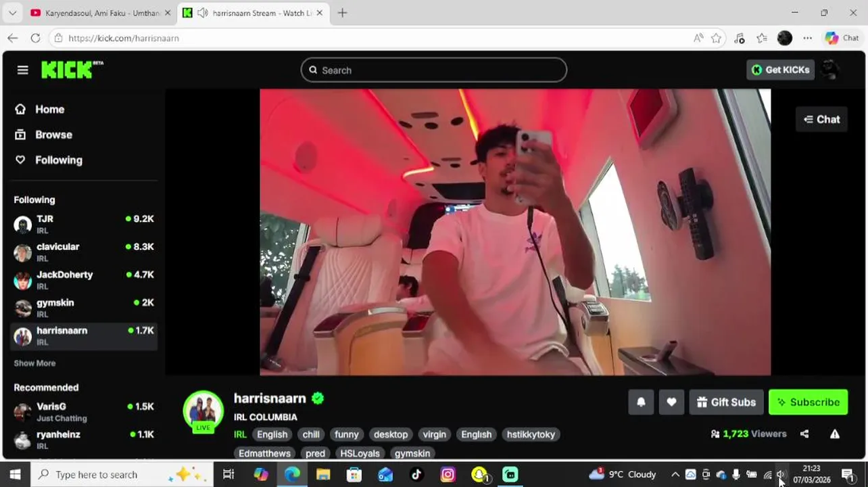The height and width of the screenshot is (487, 868).
Task: Click harrisnaarn's LIVE profile avatar
Action: [x=203, y=411]
